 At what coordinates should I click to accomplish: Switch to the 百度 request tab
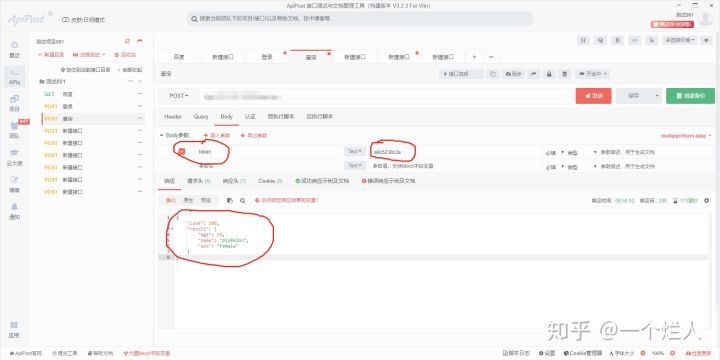click(179, 57)
